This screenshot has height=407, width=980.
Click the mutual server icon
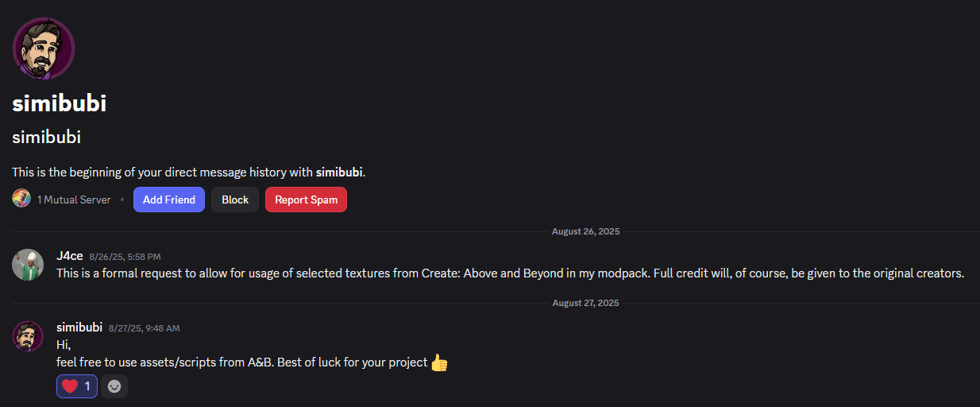pos(21,199)
